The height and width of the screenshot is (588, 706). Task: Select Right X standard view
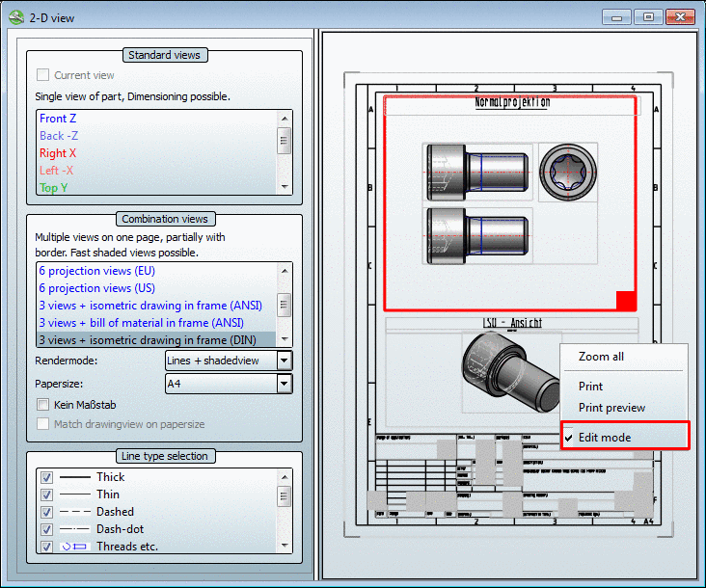coord(58,153)
